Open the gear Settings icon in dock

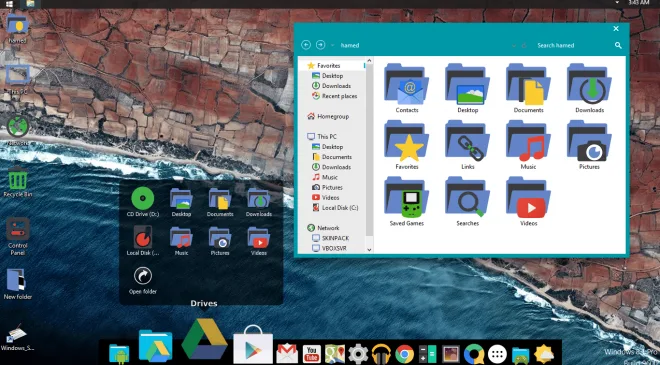358,354
